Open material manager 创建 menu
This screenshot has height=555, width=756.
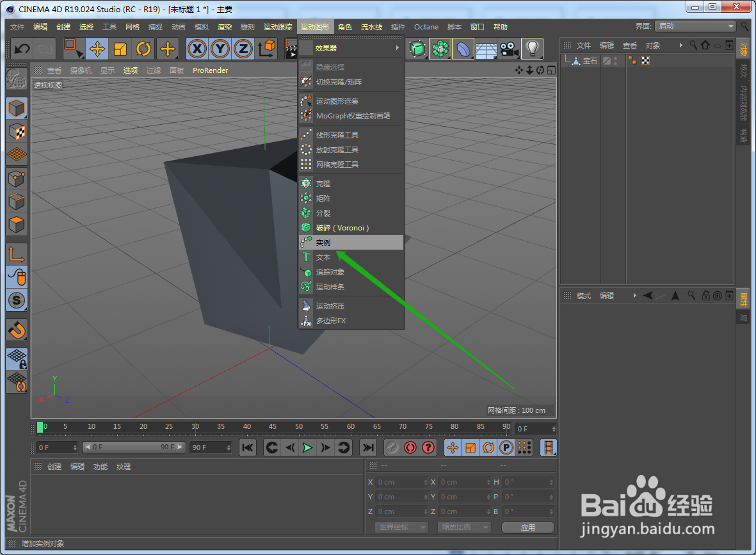tap(54, 467)
